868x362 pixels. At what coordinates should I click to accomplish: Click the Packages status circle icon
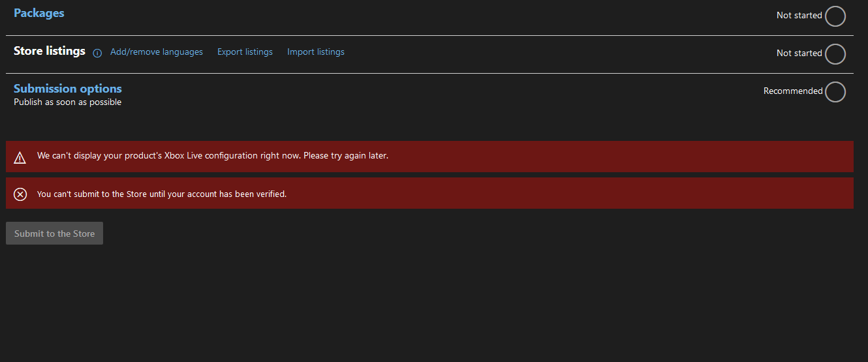point(835,16)
